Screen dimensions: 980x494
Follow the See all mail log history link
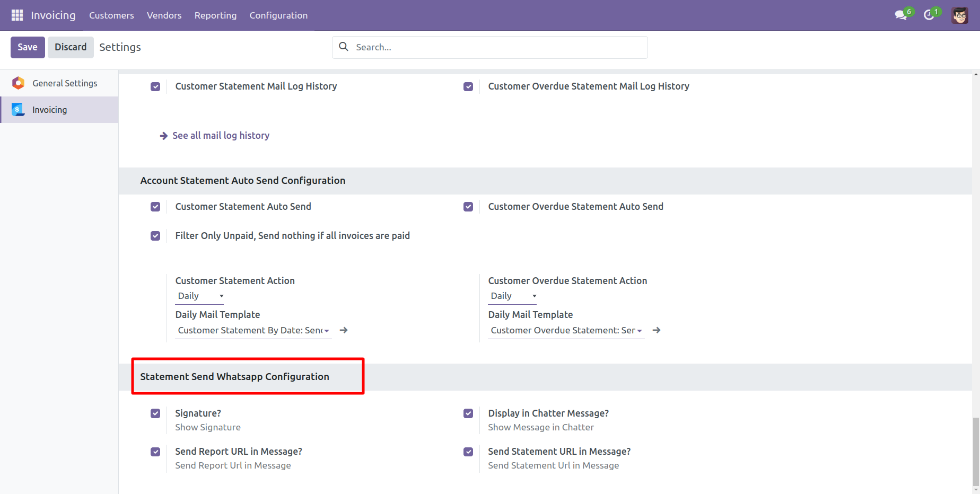(221, 136)
